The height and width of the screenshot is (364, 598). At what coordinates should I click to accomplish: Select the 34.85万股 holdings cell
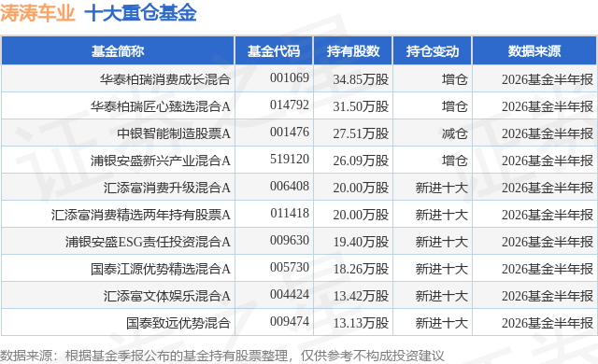tap(361, 79)
